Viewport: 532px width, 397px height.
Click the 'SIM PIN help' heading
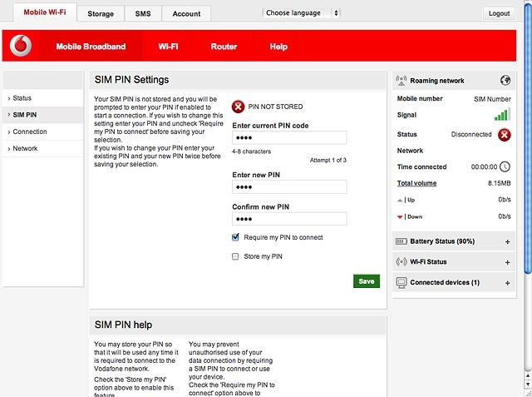pyautogui.click(x=124, y=325)
